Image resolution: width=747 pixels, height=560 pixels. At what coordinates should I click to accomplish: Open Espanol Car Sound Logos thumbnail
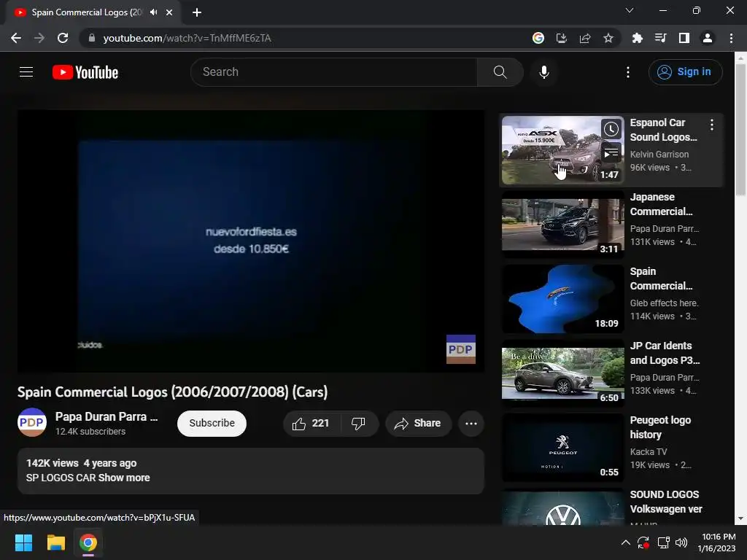(x=562, y=150)
